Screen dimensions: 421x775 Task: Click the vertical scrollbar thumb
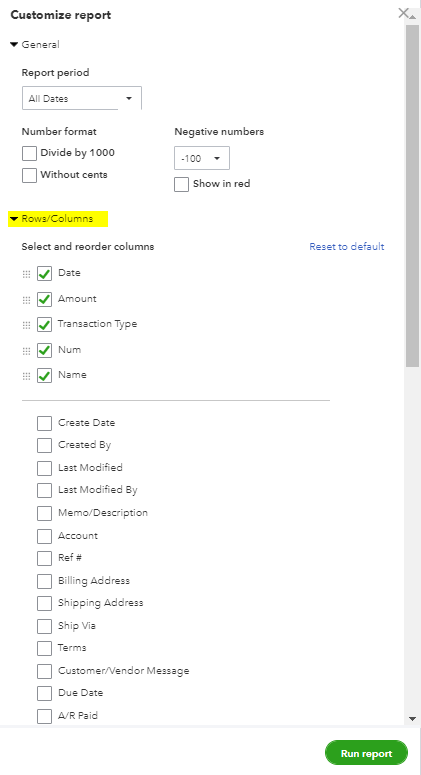(413, 195)
